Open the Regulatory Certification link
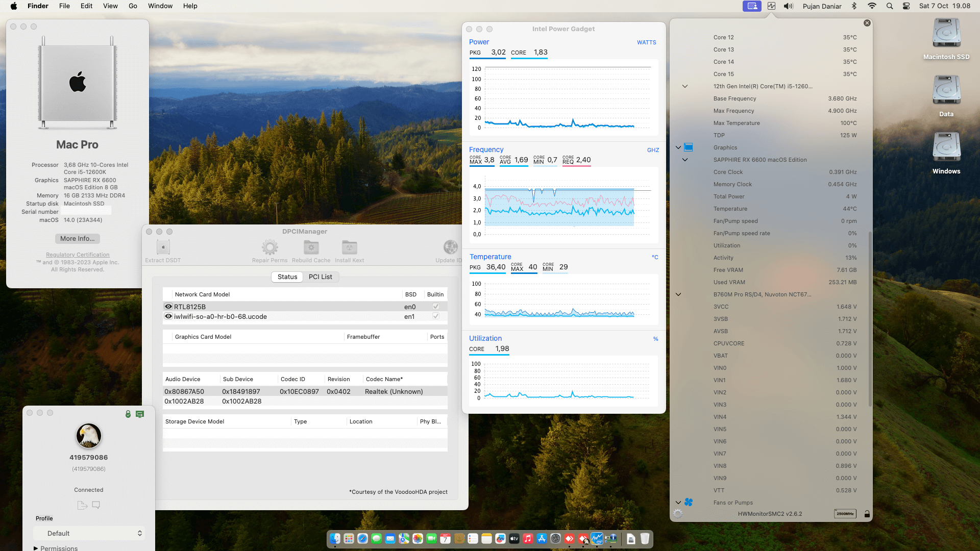Image resolution: width=980 pixels, height=551 pixels. point(78,255)
